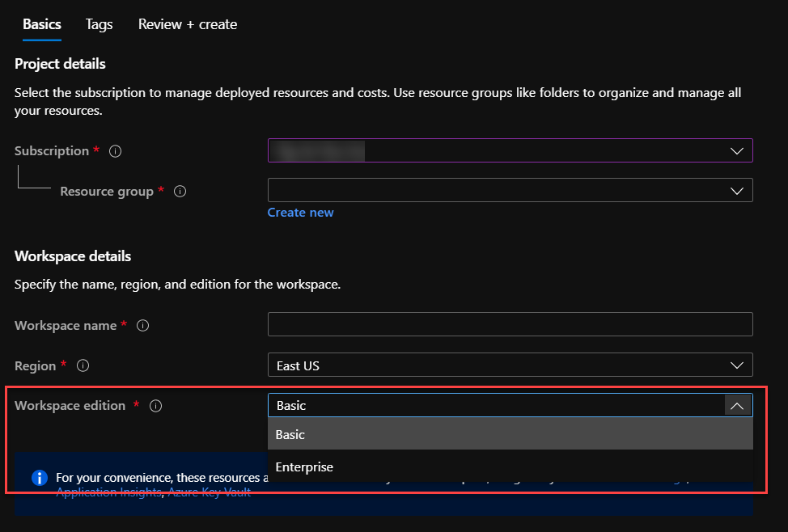
Task: Switch to the Basics tab
Action: tap(42, 24)
